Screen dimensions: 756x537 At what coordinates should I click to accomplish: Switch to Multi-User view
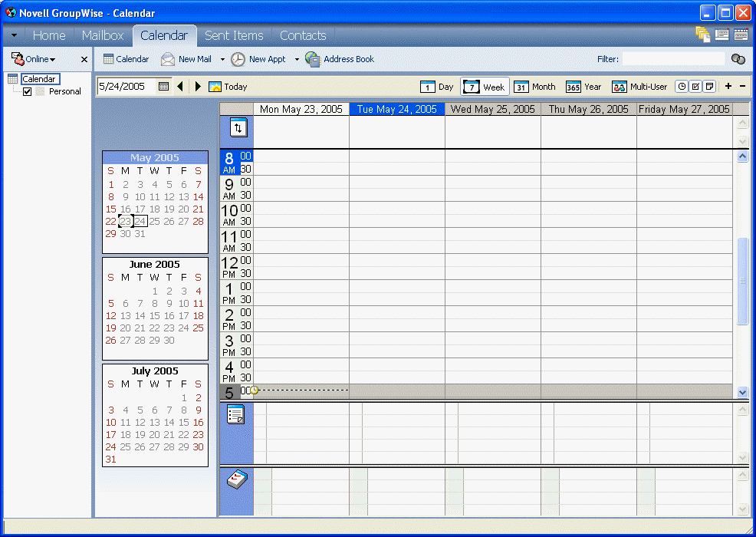[x=639, y=87]
